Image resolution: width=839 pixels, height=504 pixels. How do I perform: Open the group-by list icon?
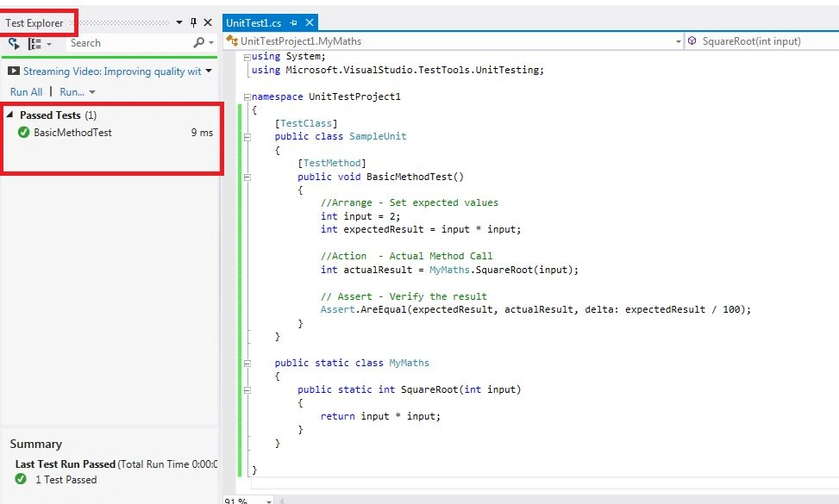coord(34,44)
